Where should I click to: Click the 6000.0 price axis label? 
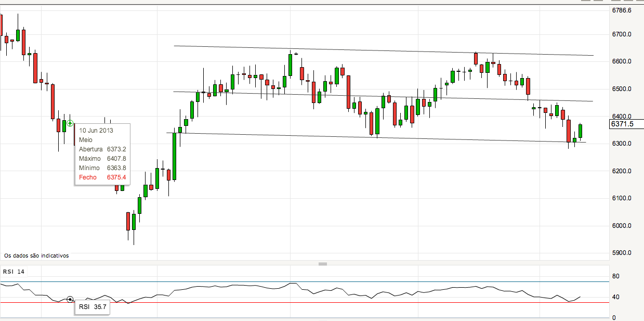coord(622,226)
